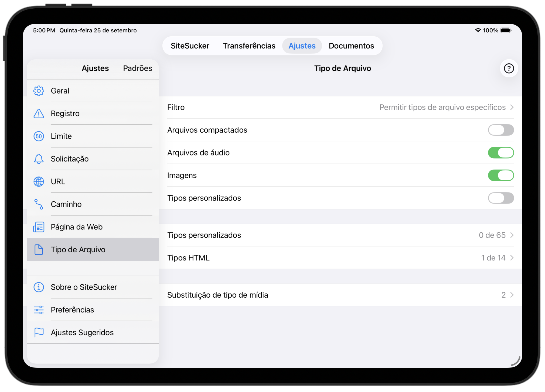Image resolution: width=545 pixels, height=392 pixels.
Task: Enable the Arquivos compactados switch
Action: [x=500, y=130]
